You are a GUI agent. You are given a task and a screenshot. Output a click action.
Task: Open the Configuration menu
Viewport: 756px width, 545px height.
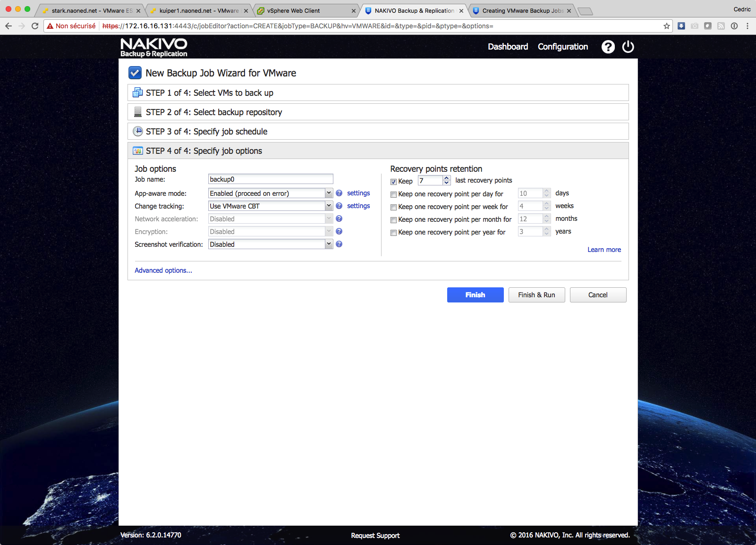pos(562,47)
